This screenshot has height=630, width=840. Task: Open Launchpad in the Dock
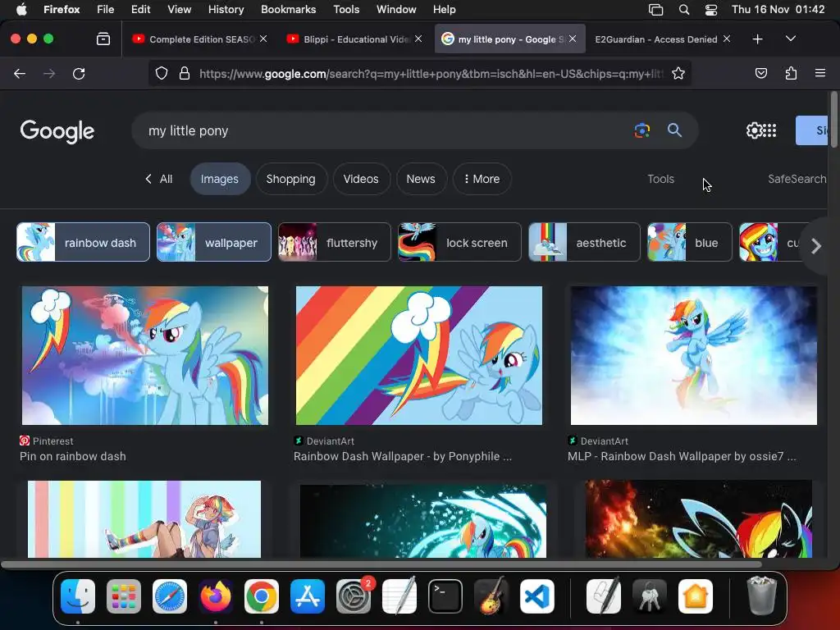click(x=124, y=596)
